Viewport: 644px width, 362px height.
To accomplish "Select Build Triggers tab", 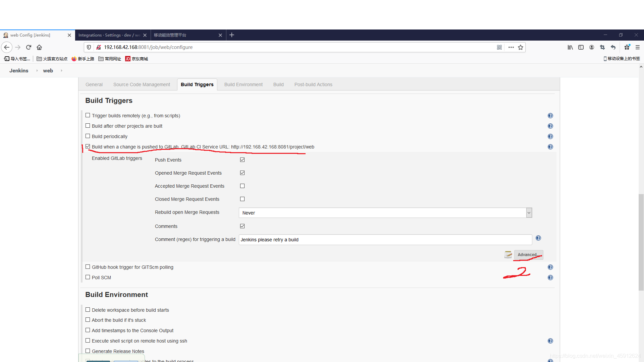I will point(197,84).
